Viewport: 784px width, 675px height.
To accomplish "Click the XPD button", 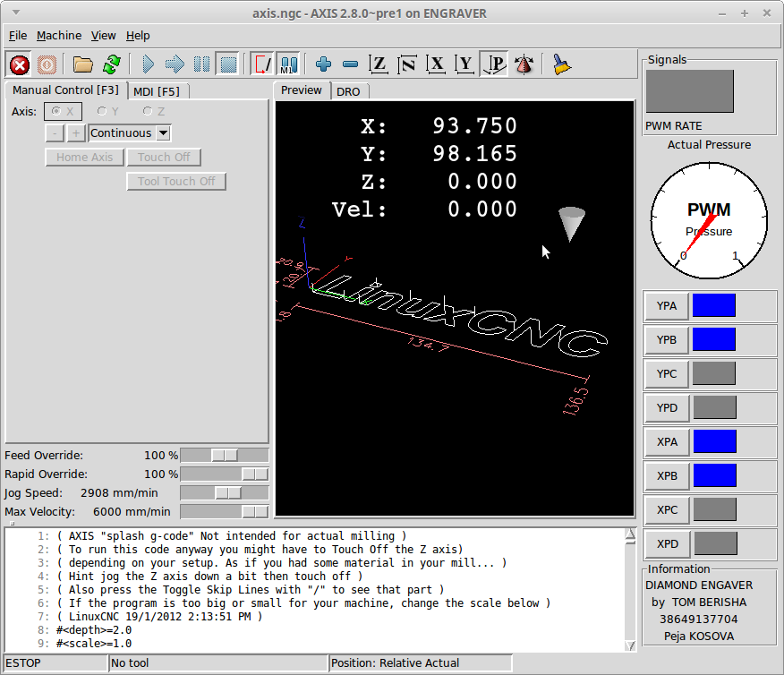I will pyautogui.click(x=668, y=544).
